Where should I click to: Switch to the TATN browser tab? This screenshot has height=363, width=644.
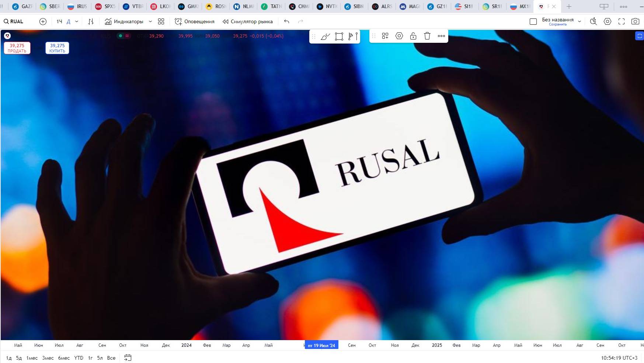tap(271, 6)
